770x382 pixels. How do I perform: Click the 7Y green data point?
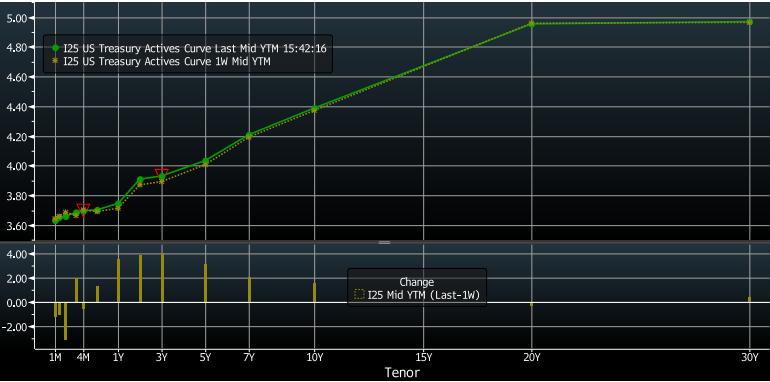coord(249,135)
